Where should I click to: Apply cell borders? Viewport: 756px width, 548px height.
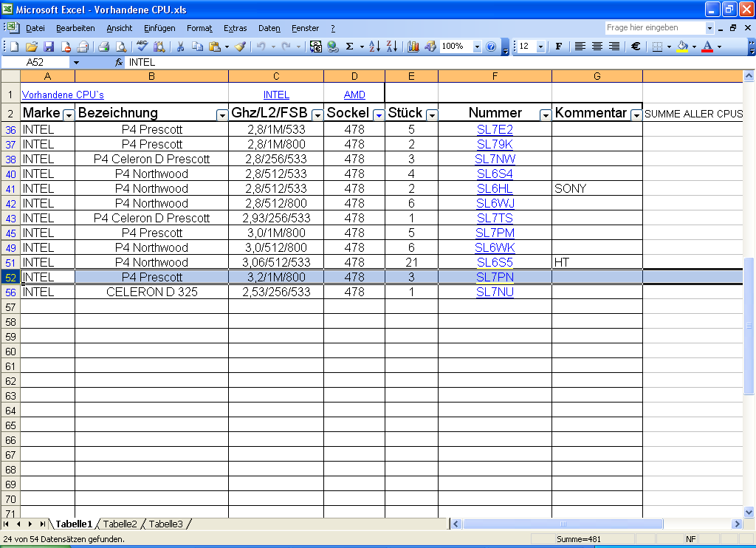click(656, 47)
